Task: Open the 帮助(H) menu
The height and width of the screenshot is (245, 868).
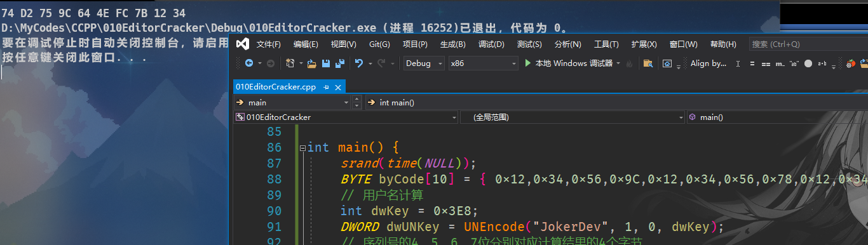Action: [723, 44]
